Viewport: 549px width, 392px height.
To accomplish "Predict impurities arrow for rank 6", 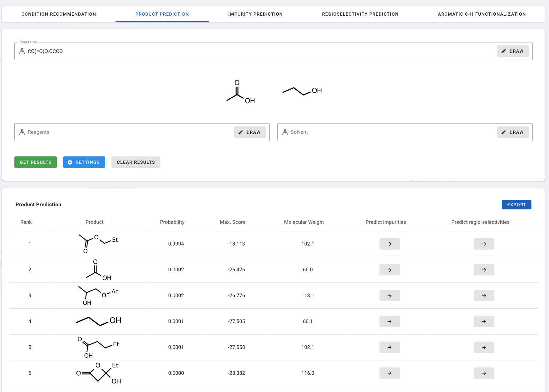I will [x=389, y=373].
